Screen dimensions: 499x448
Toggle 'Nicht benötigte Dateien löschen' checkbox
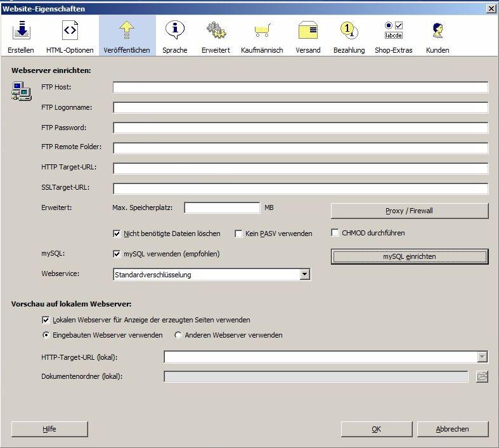point(117,234)
